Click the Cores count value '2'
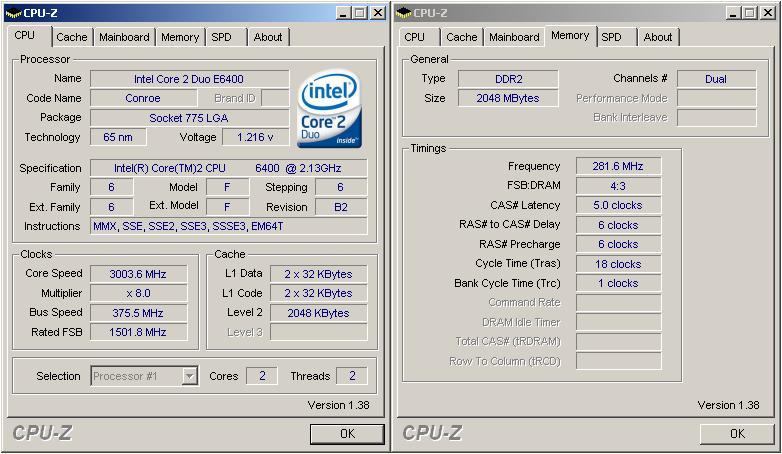This screenshot has height=454, width=782. [262, 376]
